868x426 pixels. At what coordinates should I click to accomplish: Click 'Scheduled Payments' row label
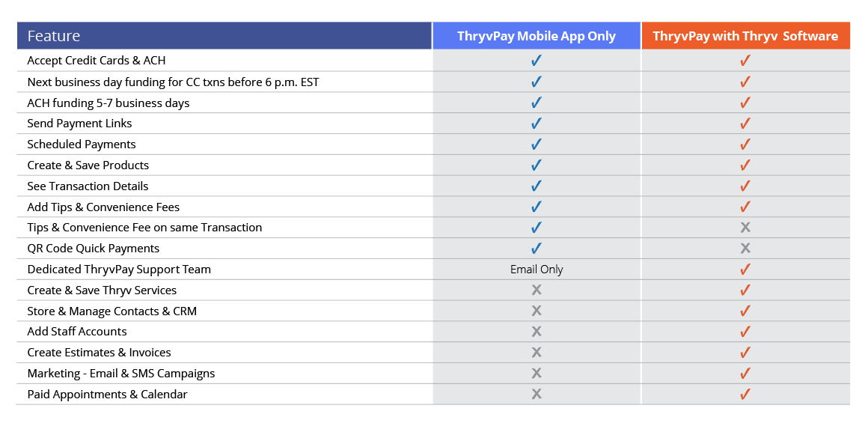coord(82,144)
